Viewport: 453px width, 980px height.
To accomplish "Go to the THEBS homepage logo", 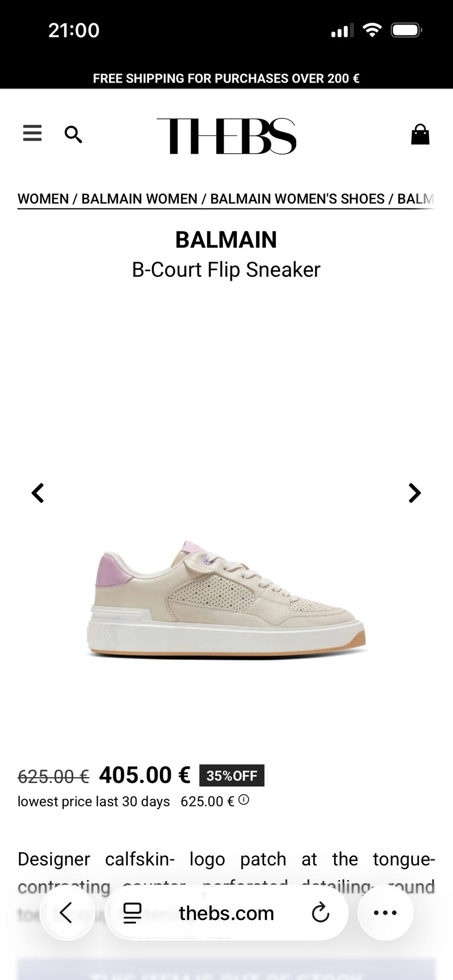I will 226,136.
